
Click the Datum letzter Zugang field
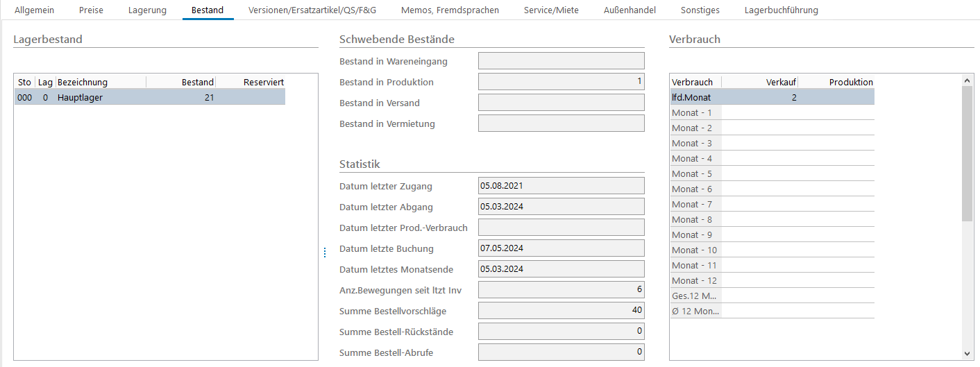pyautogui.click(x=561, y=186)
